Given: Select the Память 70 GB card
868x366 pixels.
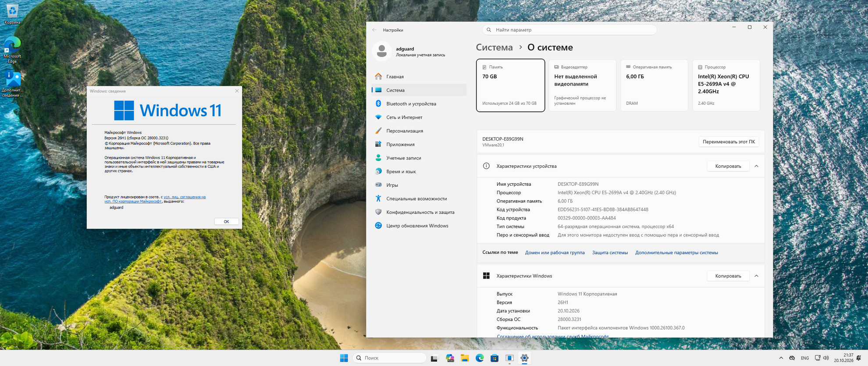Looking at the screenshot, I should 510,85.
